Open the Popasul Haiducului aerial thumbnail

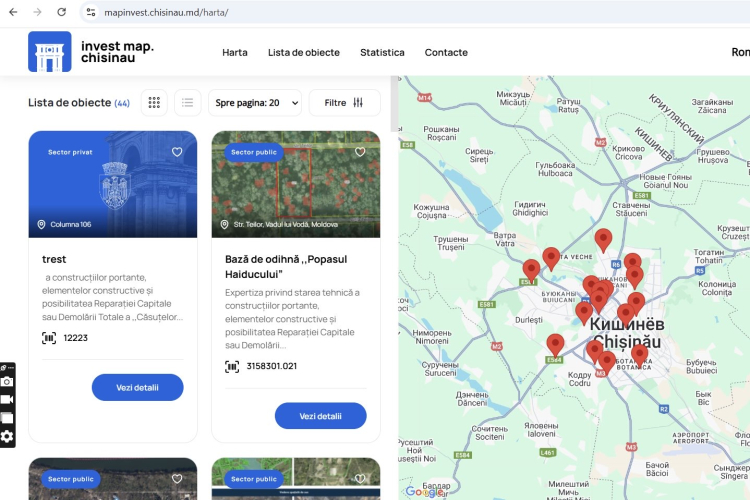(296, 184)
